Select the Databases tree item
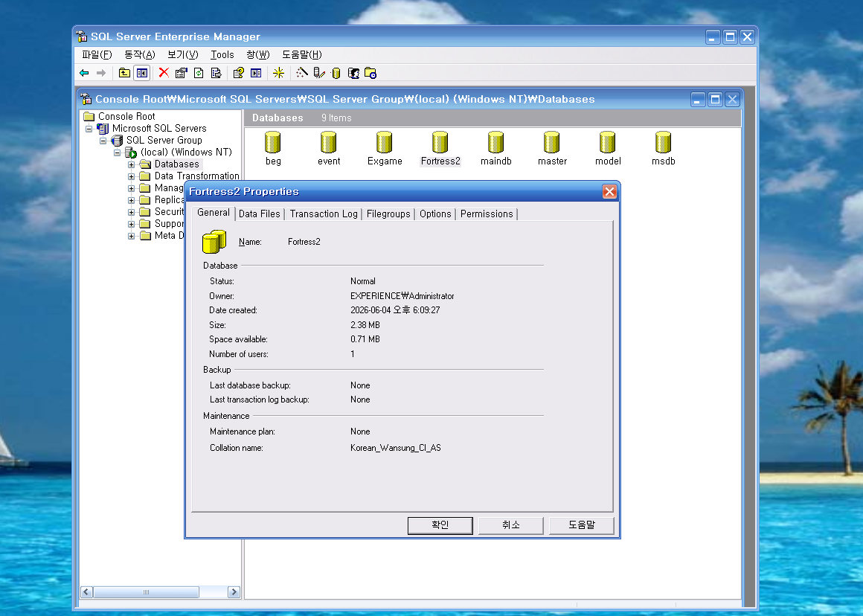 [x=176, y=164]
